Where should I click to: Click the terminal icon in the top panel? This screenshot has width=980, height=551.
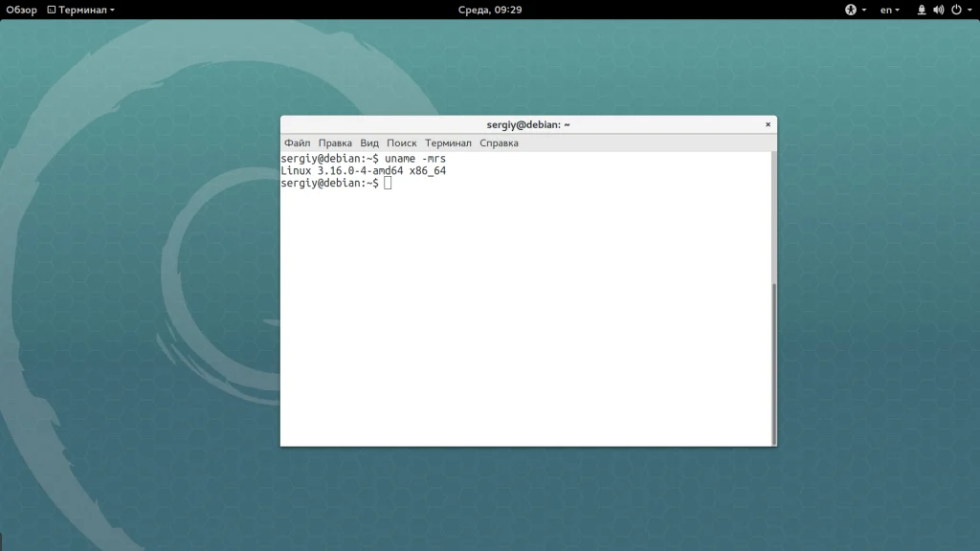click(52, 10)
